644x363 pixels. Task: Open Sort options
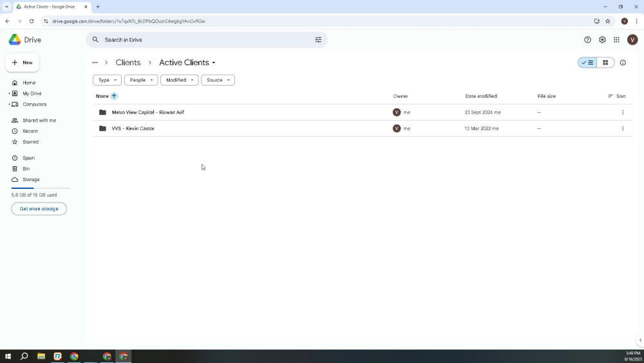617,96
